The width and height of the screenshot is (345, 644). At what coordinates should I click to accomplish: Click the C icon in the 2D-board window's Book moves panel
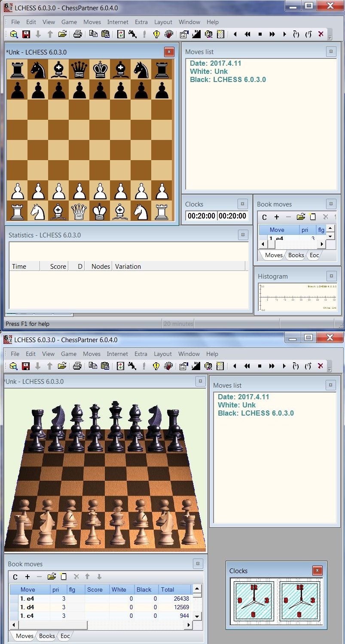264,217
